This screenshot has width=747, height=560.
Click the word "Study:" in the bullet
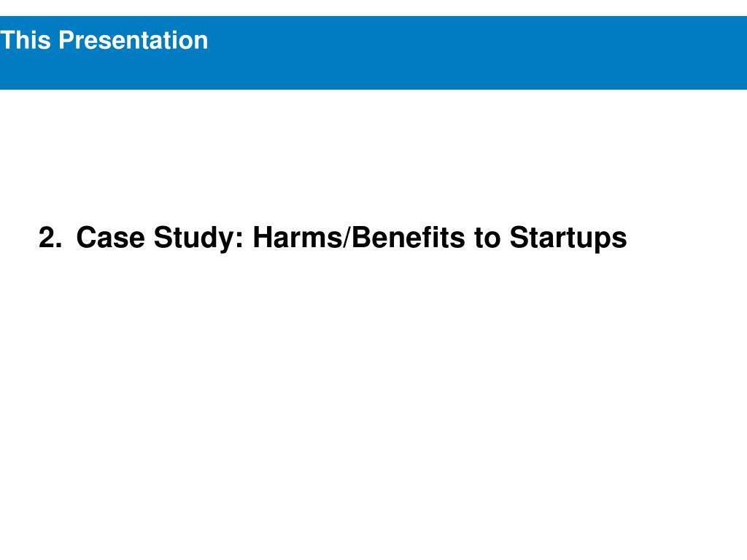pos(198,238)
